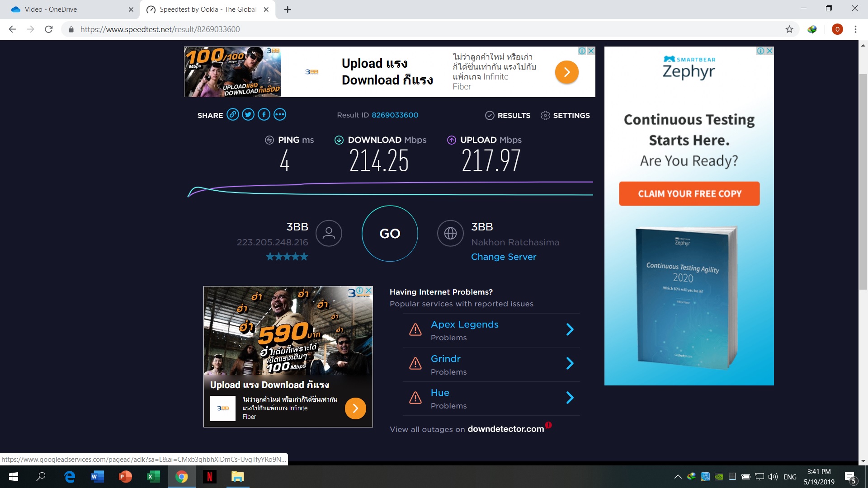The width and height of the screenshot is (868, 488).
Task: Open File Explorer from taskbar
Action: (x=237, y=477)
